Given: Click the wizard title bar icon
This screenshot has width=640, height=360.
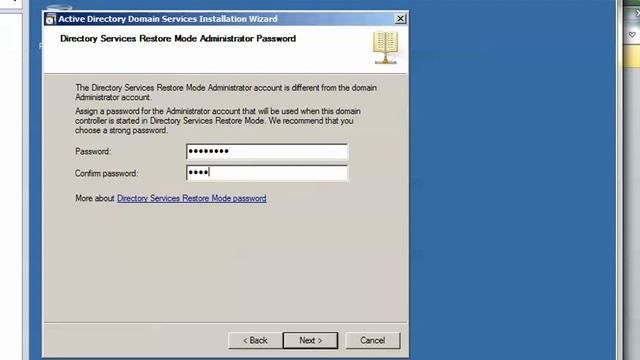Looking at the screenshot, I should [51, 19].
